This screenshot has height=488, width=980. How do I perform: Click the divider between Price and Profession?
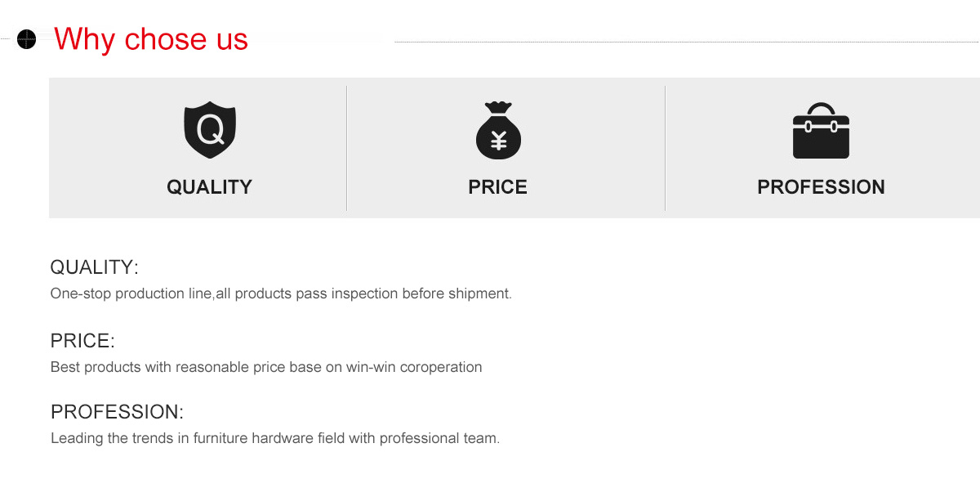[665, 148]
